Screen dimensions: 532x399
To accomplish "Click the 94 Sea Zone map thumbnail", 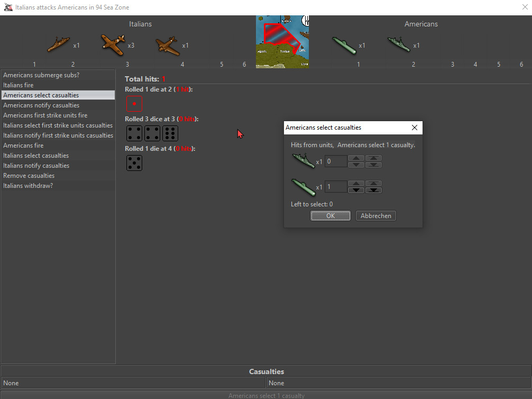I will (x=282, y=42).
